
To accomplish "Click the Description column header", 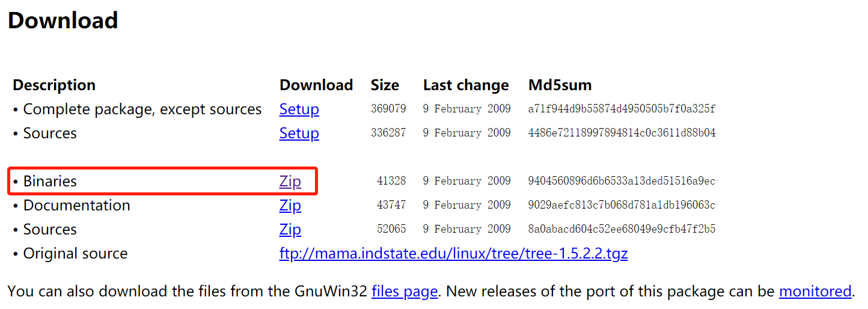I will point(54,85).
